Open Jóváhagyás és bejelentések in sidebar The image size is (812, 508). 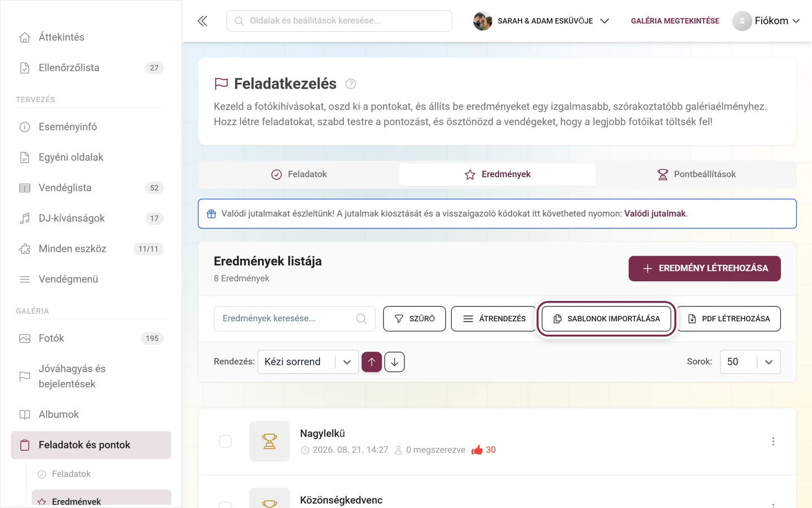coord(91,376)
